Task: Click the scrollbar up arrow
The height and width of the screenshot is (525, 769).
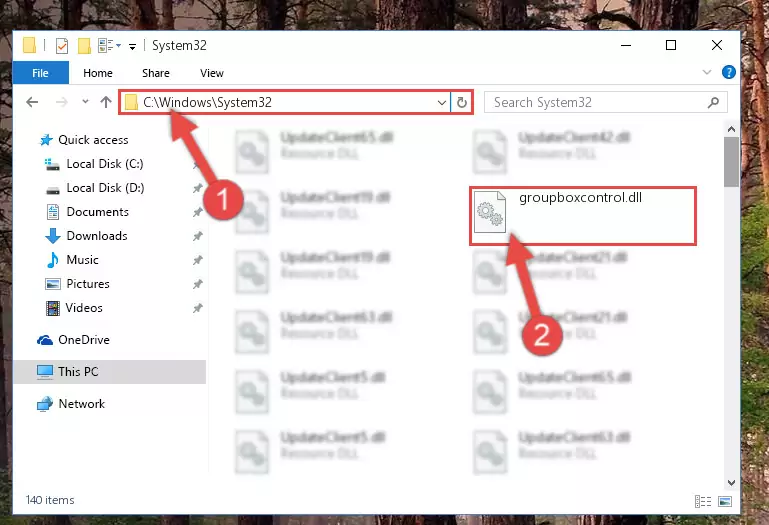Action: point(731,130)
